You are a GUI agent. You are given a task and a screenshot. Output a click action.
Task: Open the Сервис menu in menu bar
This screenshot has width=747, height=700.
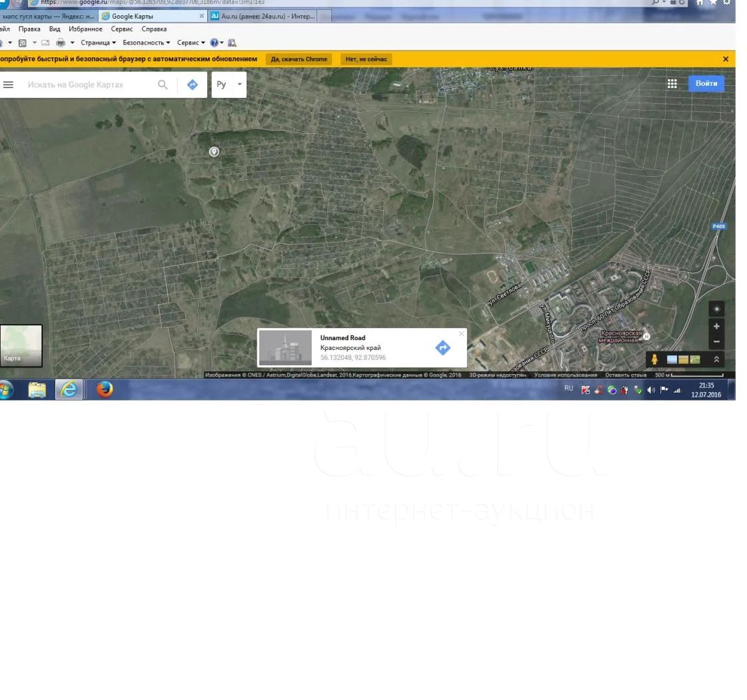[121, 29]
